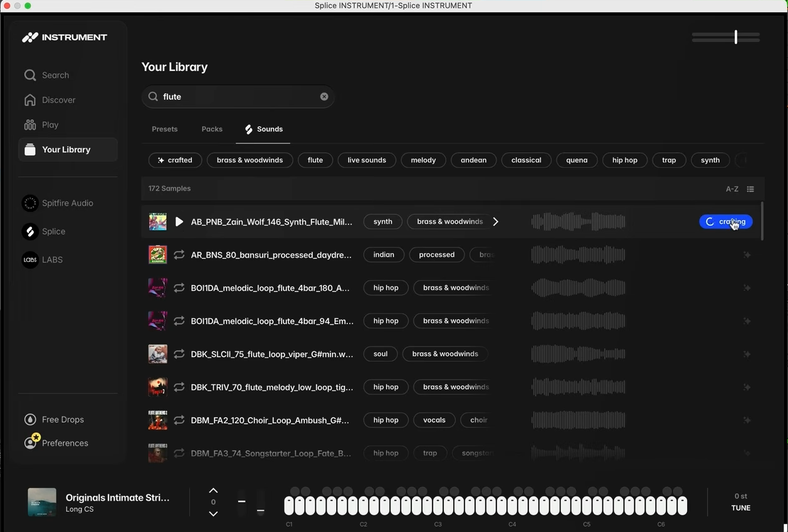Image resolution: width=788 pixels, height=532 pixels.
Task: Toggle the flute filter tag
Action: click(x=315, y=160)
